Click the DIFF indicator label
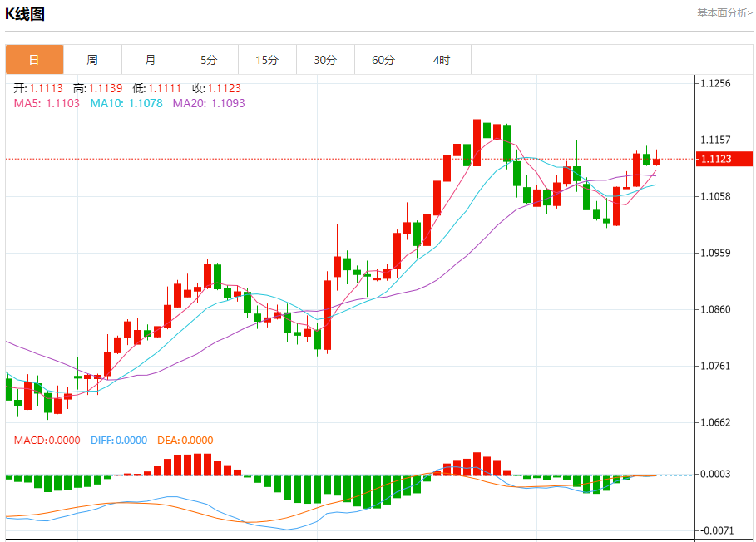The width and height of the screenshot is (756, 542). click(x=119, y=441)
